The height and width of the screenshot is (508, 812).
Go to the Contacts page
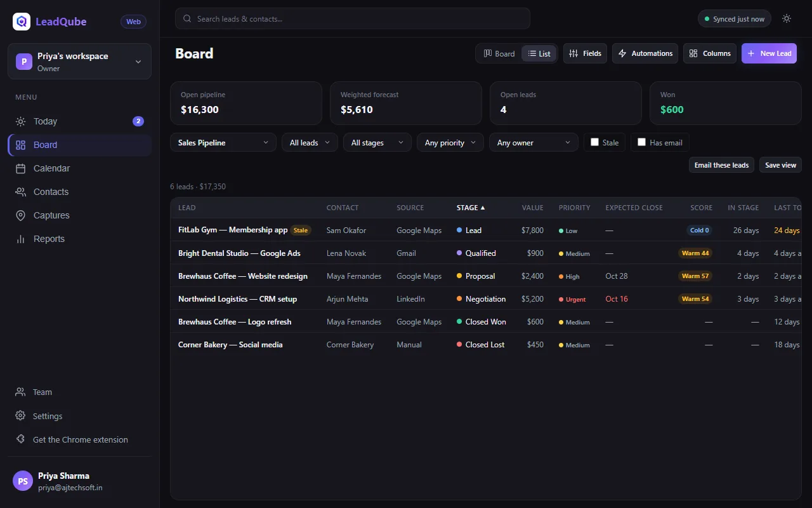pyautogui.click(x=79, y=192)
